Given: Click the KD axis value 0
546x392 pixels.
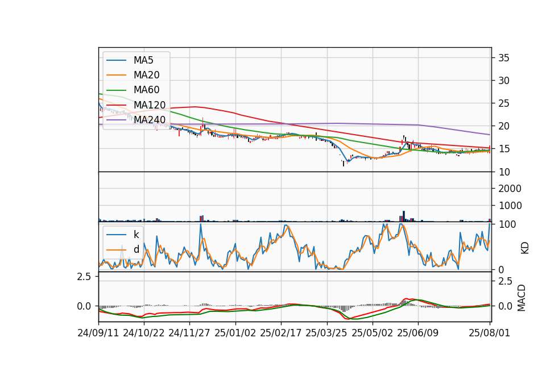Looking at the screenshot, I should [501, 270].
